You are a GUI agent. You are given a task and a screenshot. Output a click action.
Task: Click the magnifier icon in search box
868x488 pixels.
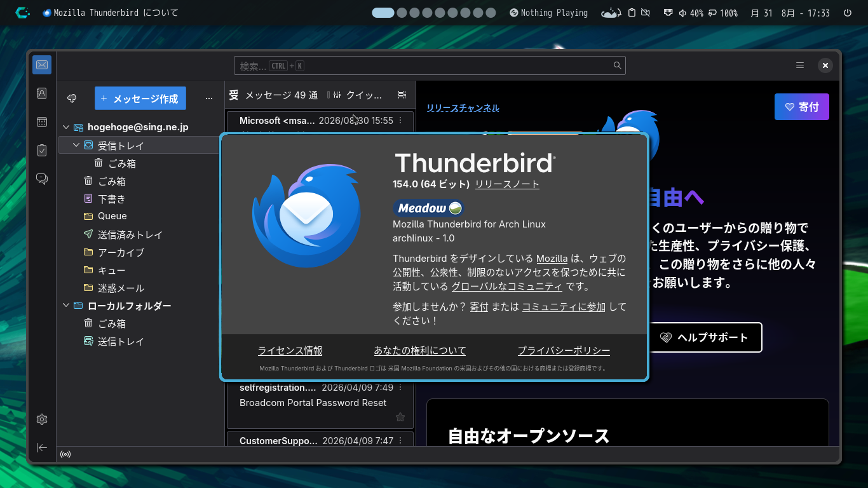tap(617, 65)
